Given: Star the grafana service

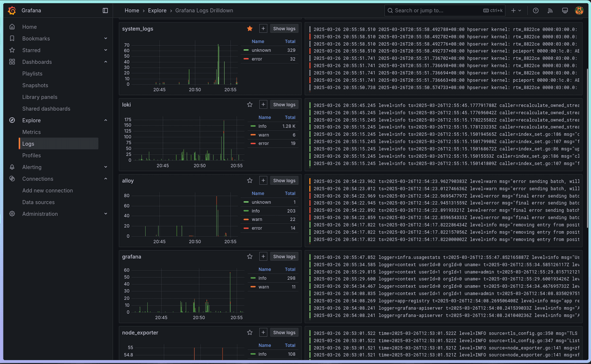Looking at the screenshot, I should pyautogui.click(x=250, y=257).
